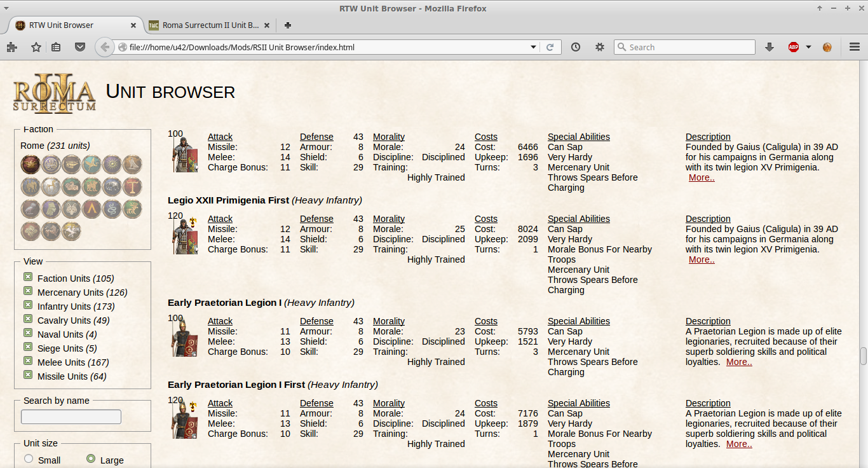The height and width of the screenshot is (468, 868).
Task: Close the Roma Surrectum II tab
Action: [x=267, y=25]
